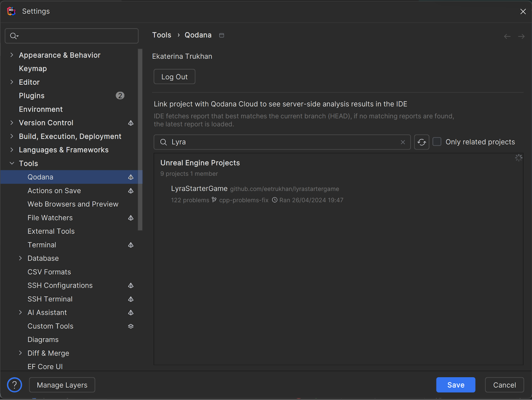Screen dimensions: 532x400
Task: Save the settings
Action: [456, 385]
